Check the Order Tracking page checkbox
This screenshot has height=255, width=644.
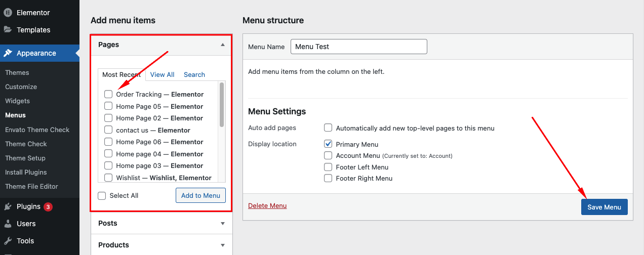coord(108,94)
